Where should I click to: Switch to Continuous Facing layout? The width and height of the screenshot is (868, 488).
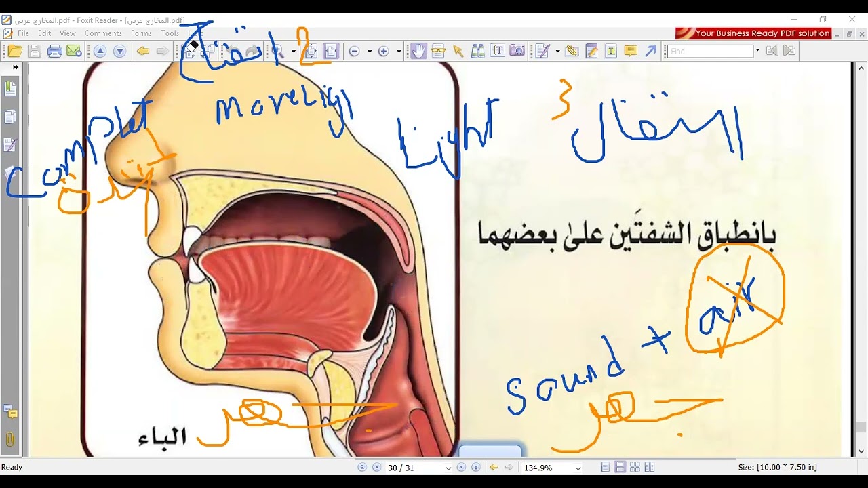635,468
